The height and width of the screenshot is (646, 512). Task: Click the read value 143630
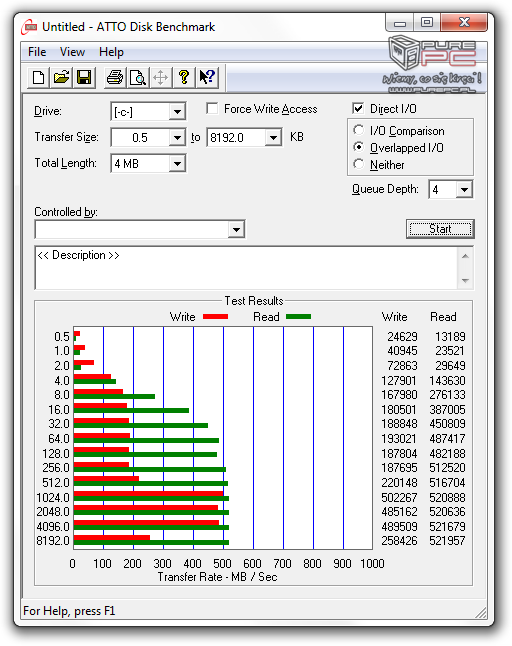tap(447, 380)
